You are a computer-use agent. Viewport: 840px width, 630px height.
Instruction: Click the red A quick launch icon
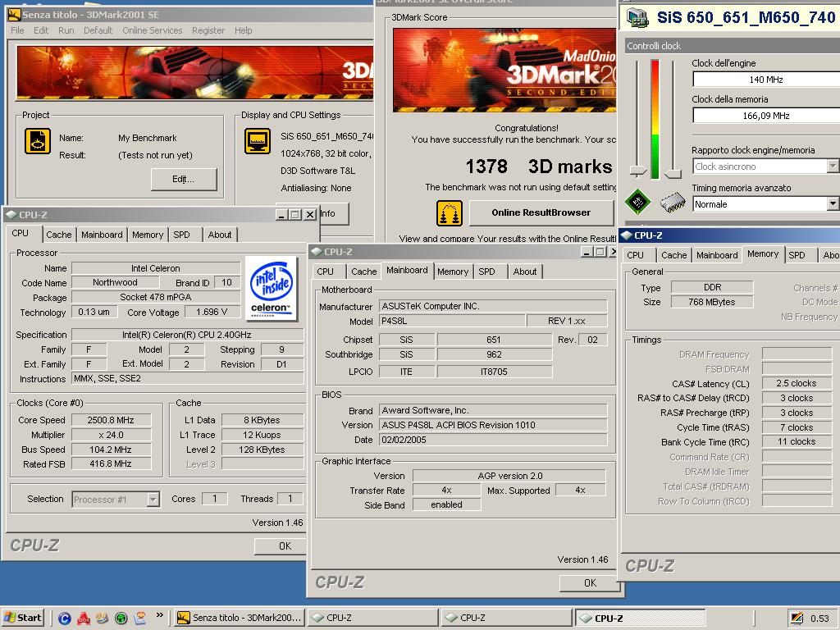[84, 619]
